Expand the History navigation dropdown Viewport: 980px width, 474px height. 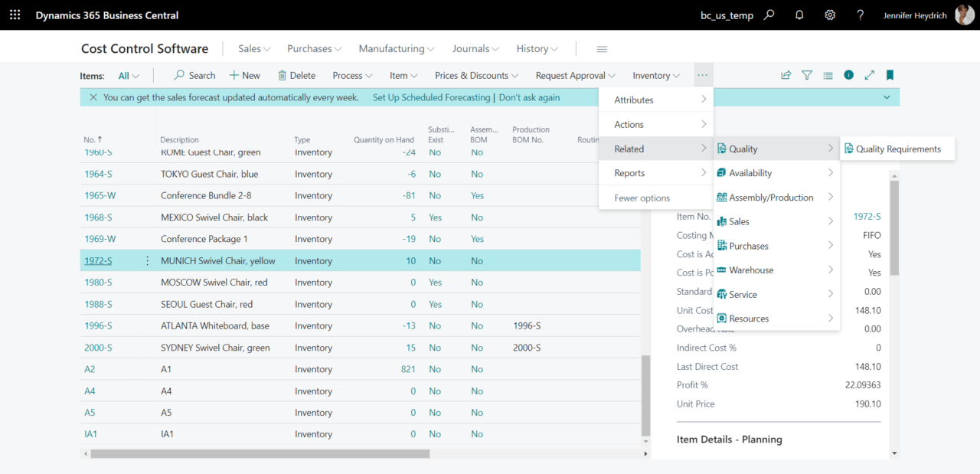click(x=537, y=49)
